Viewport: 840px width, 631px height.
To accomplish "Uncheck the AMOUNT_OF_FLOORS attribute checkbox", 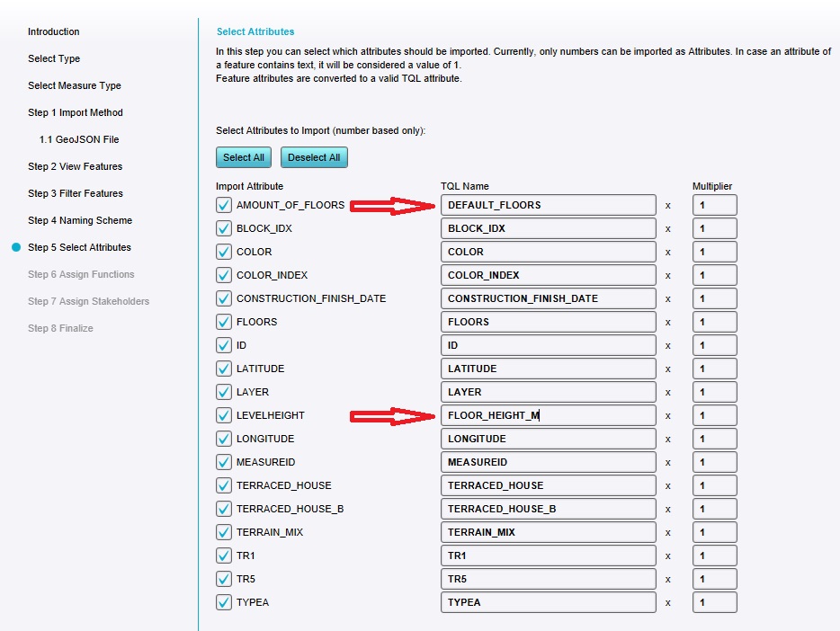I will (x=224, y=205).
